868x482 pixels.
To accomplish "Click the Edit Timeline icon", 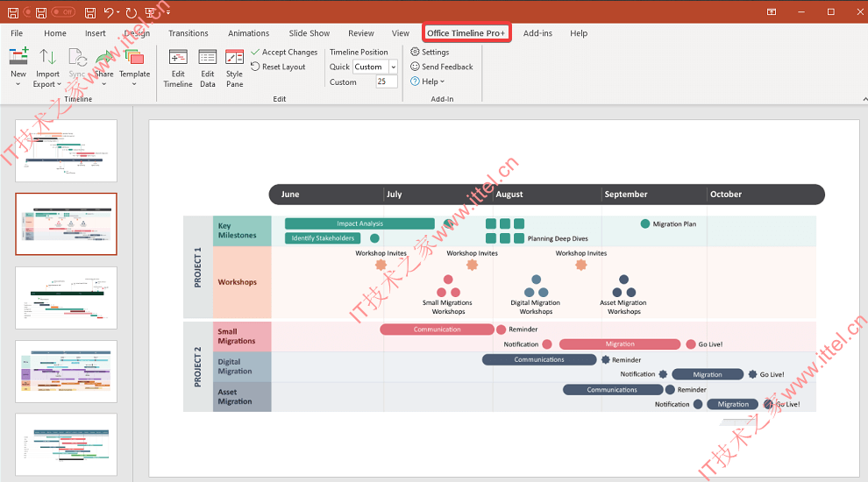I will (178, 56).
